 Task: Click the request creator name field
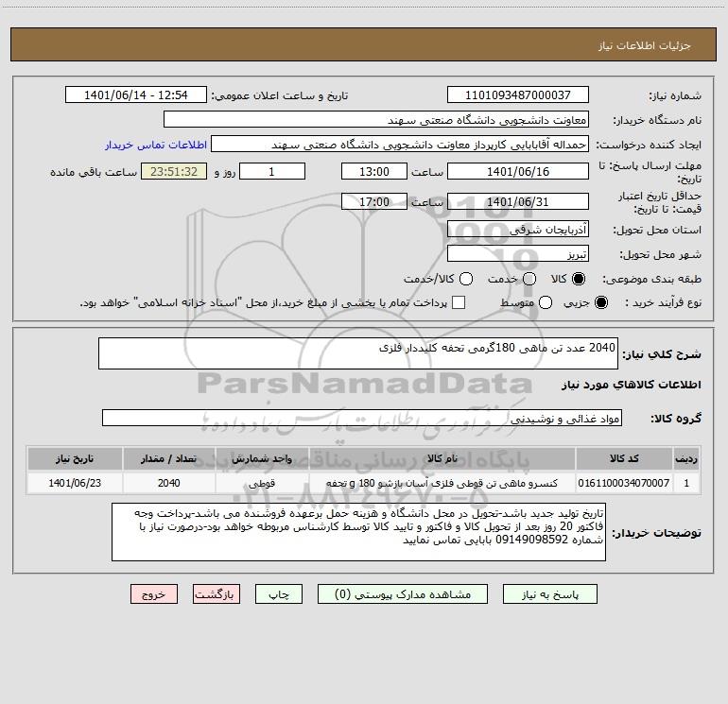(x=400, y=145)
